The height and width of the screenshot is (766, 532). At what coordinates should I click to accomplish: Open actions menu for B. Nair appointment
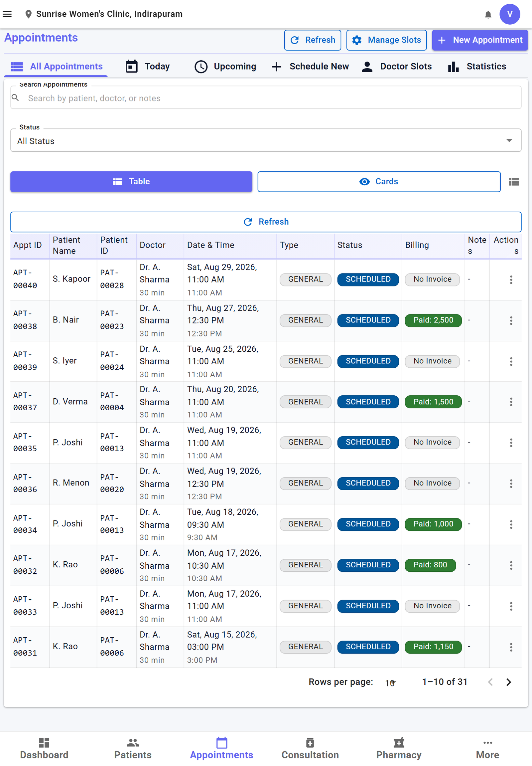pyautogui.click(x=511, y=321)
